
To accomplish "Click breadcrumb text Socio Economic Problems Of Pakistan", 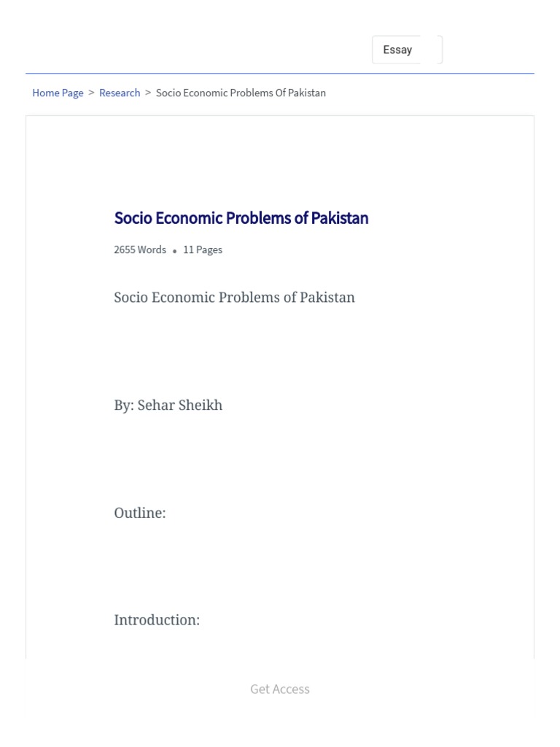I will [x=241, y=93].
